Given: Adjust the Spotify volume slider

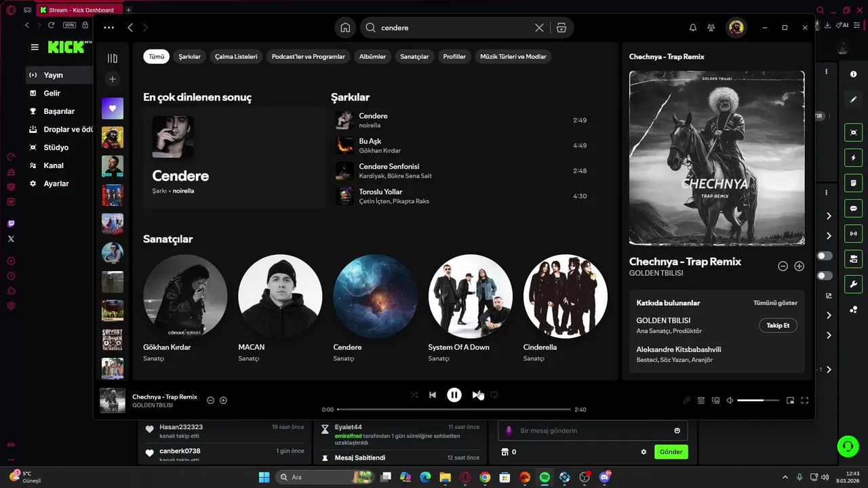Looking at the screenshot, I should 758,401.
